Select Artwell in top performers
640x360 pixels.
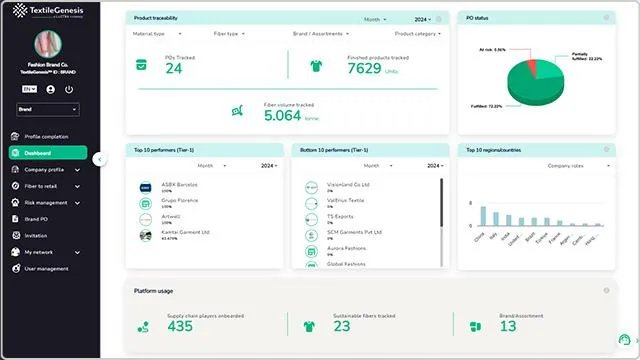[x=171, y=216]
